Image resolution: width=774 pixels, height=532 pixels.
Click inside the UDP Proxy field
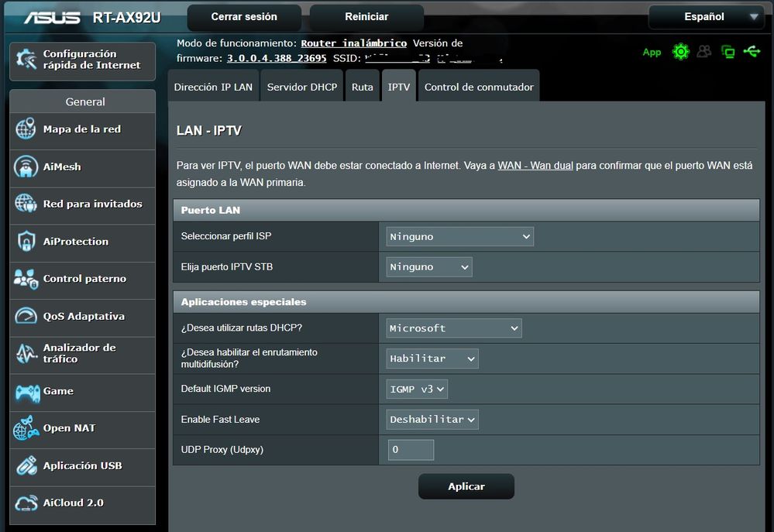click(x=410, y=449)
